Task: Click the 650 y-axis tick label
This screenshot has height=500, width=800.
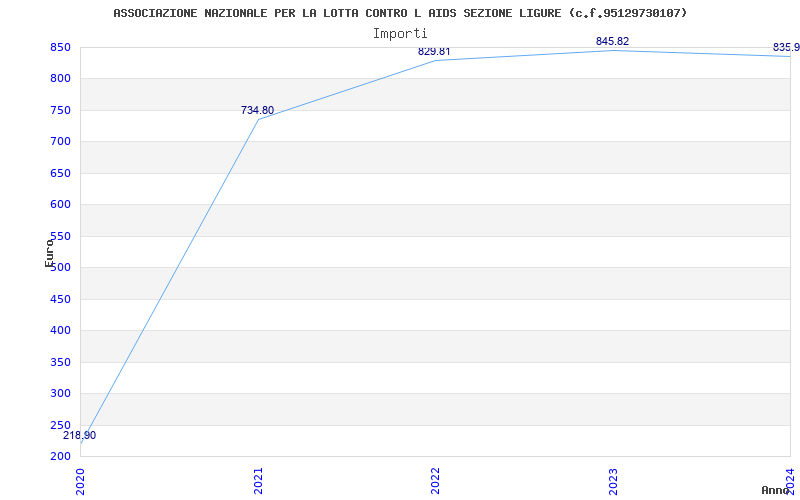Action: [x=60, y=173]
